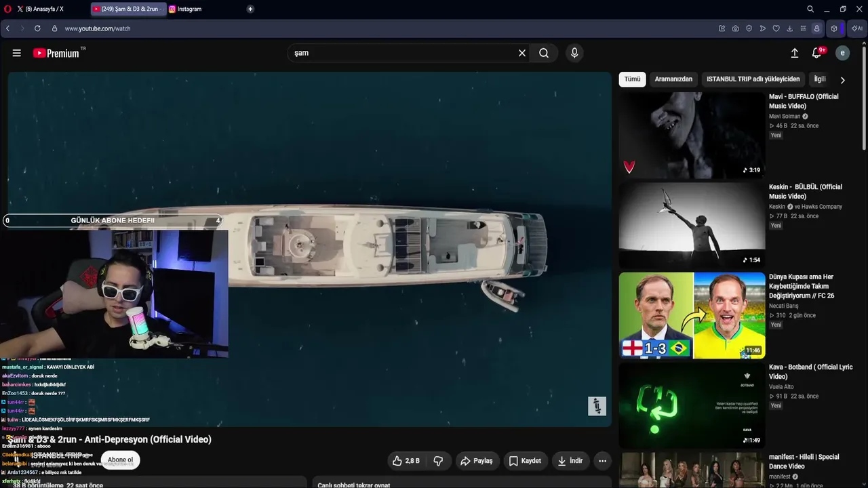Open Mavi - BUFFALO video thumbnail
The width and height of the screenshot is (868, 488).
click(x=692, y=136)
